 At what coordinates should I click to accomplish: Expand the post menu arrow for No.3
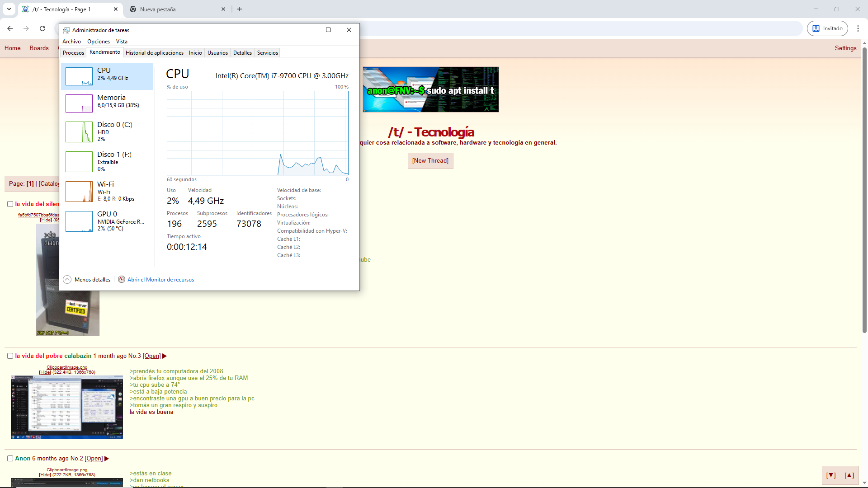(165, 356)
